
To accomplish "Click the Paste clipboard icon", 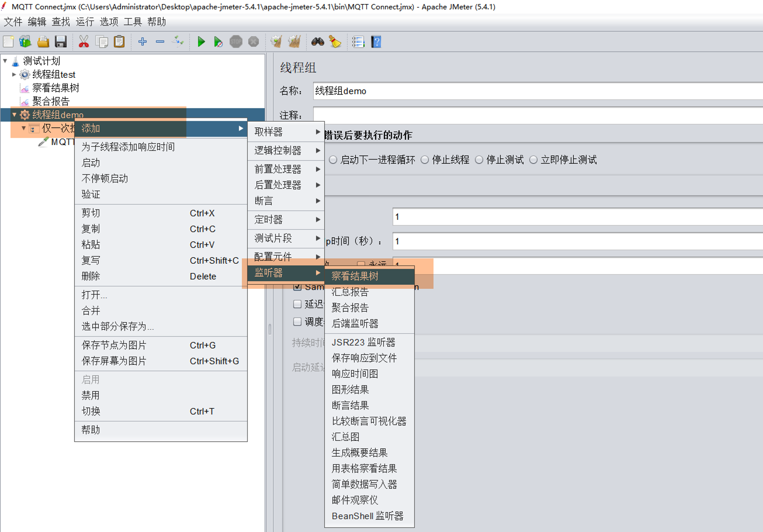I will (119, 42).
